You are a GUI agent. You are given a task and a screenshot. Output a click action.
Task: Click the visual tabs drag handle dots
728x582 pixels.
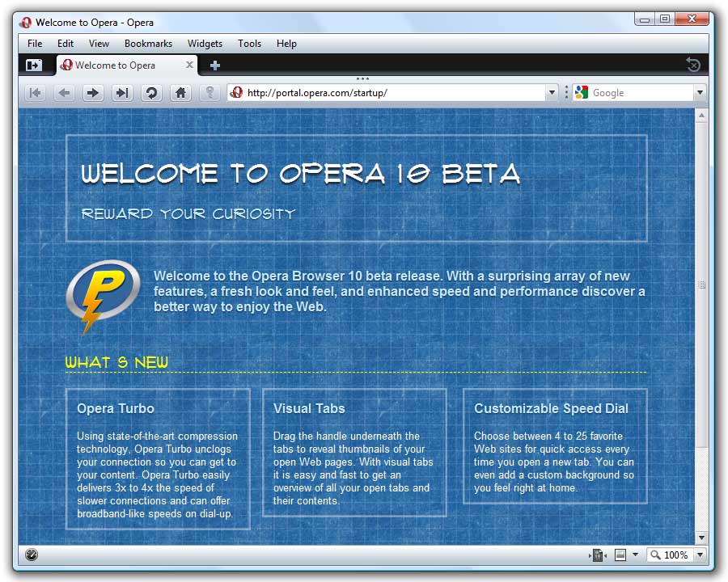[x=362, y=79]
